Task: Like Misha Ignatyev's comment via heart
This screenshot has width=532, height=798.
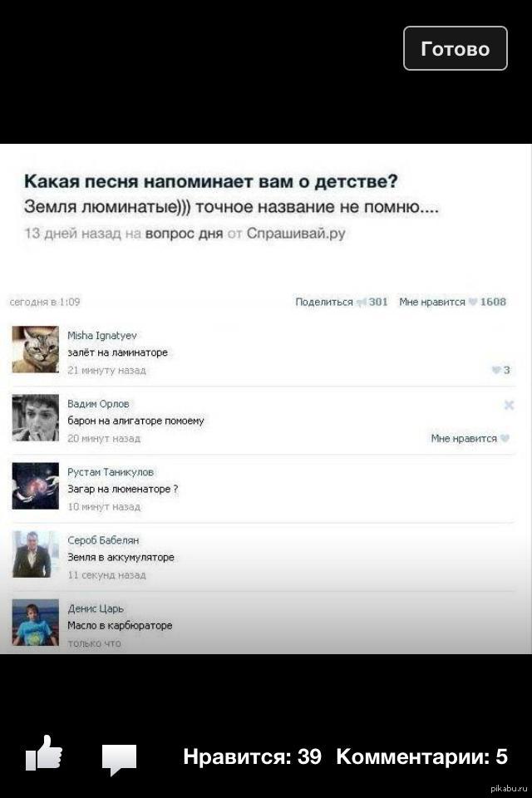Action: point(496,370)
